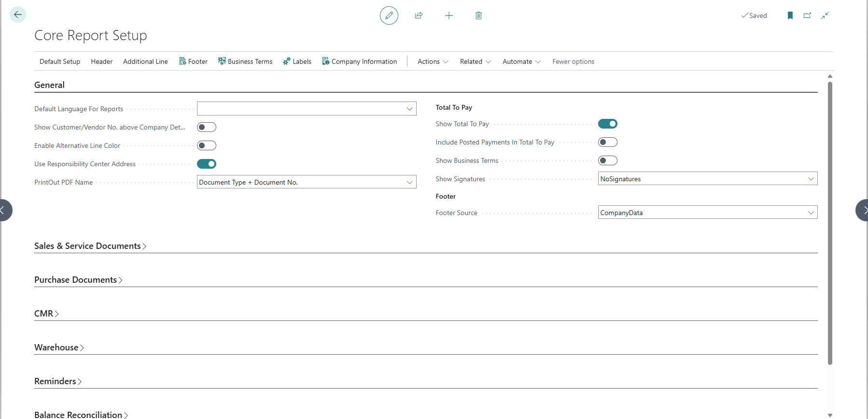Image resolution: width=868 pixels, height=419 pixels.
Task: Open the Actions menu
Action: [433, 61]
